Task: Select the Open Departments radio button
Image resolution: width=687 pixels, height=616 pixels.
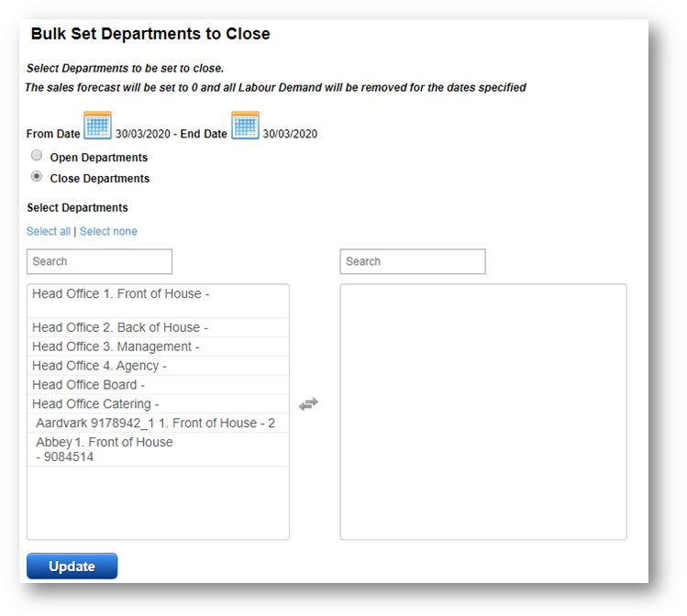Action: tap(37, 156)
